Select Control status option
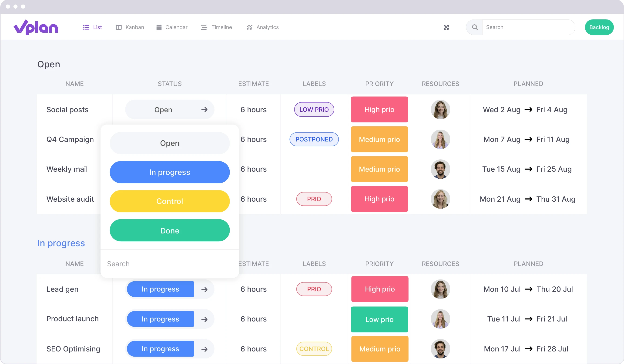 coord(170,201)
